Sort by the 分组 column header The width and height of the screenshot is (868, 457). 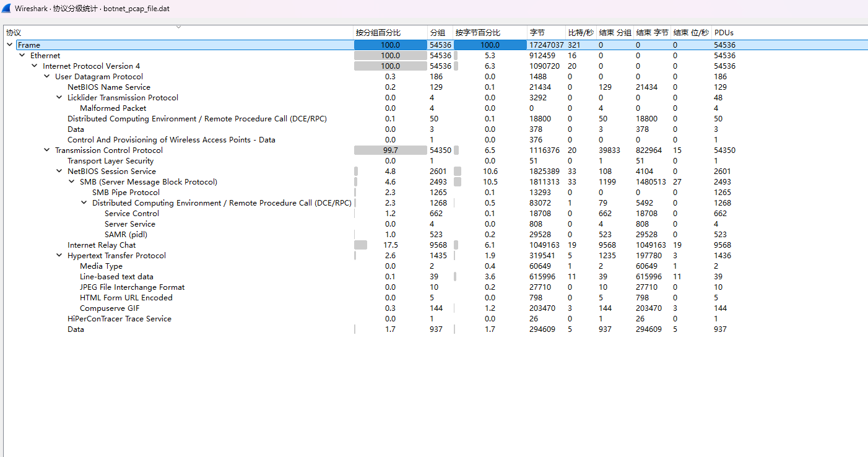coord(440,32)
